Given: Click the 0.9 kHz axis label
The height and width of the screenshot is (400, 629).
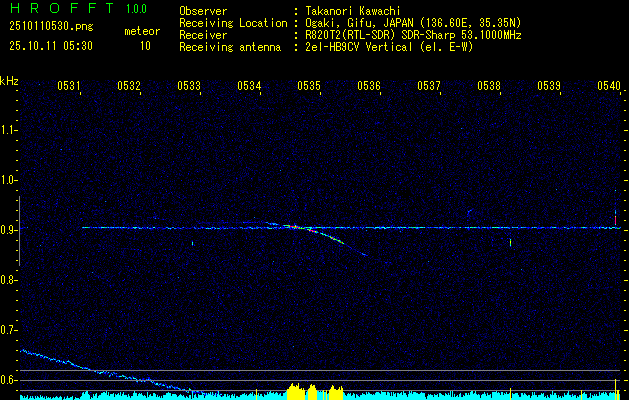Looking at the screenshot, I should point(10,229).
